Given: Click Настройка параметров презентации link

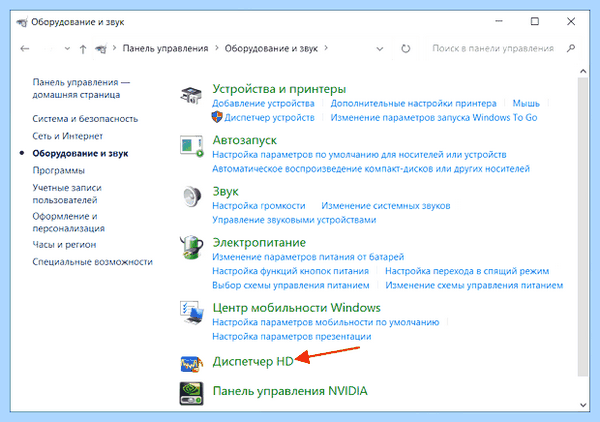Looking at the screenshot, I should point(292,336).
